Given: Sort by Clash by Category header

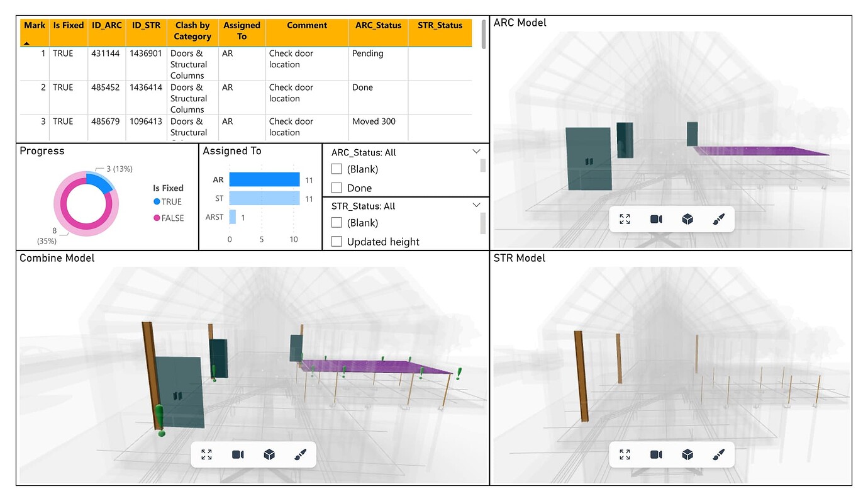Looking at the screenshot, I should point(192,31).
